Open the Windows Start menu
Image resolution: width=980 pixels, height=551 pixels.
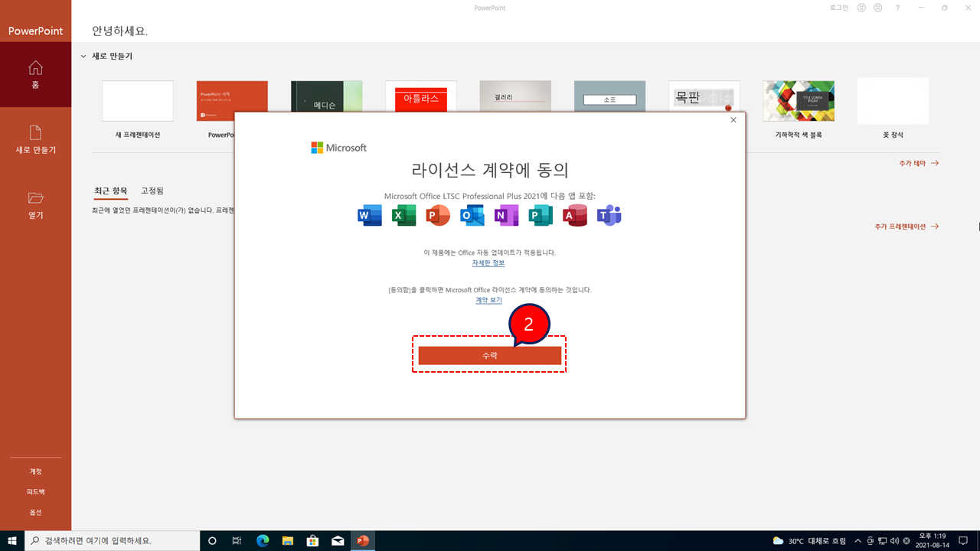(x=12, y=540)
